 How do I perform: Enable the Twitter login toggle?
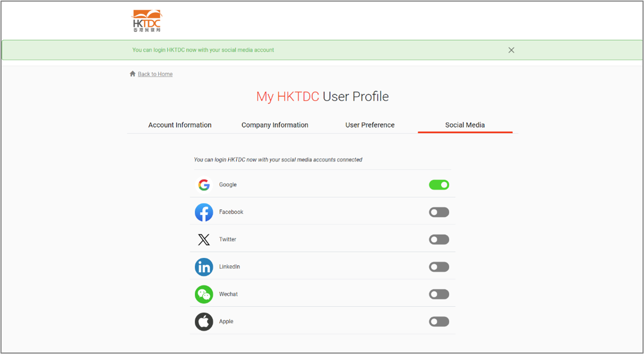pyautogui.click(x=439, y=240)
